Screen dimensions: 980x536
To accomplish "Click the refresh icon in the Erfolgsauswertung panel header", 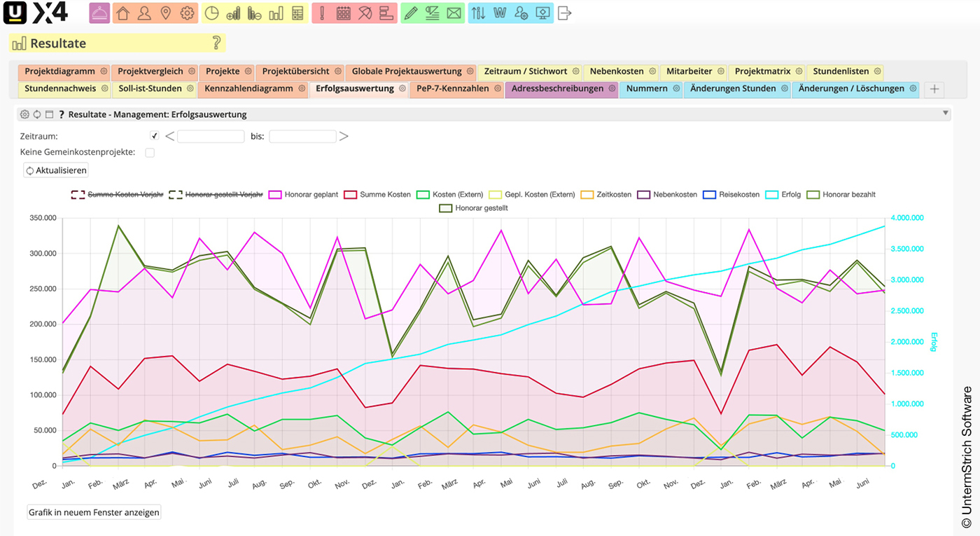I will [36, 114].
